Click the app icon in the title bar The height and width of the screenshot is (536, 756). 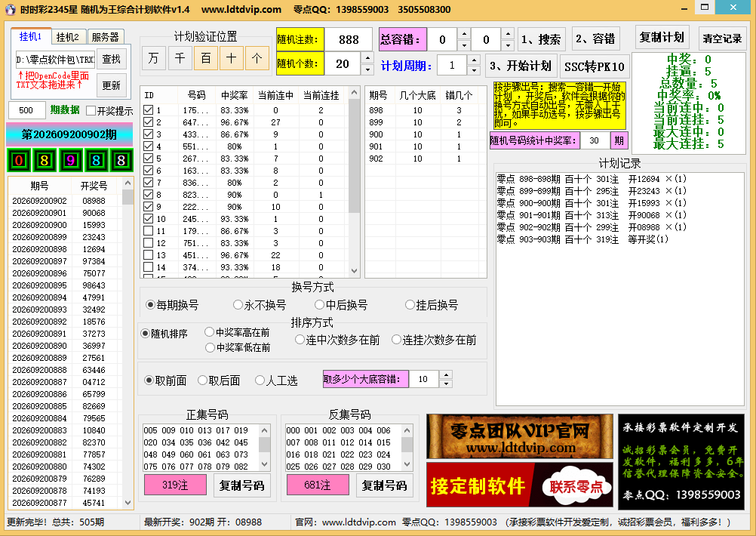(x=10, y=9)
